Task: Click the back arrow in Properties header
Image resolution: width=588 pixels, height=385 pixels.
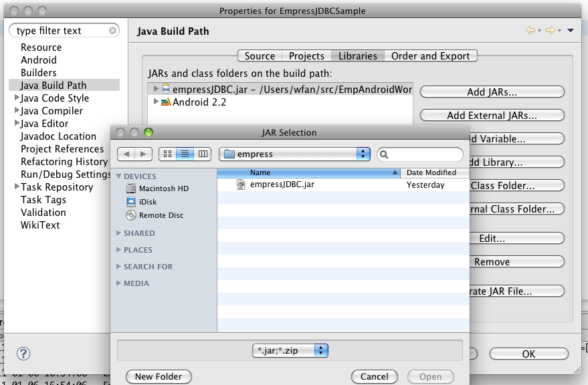Action: point(530,30)
